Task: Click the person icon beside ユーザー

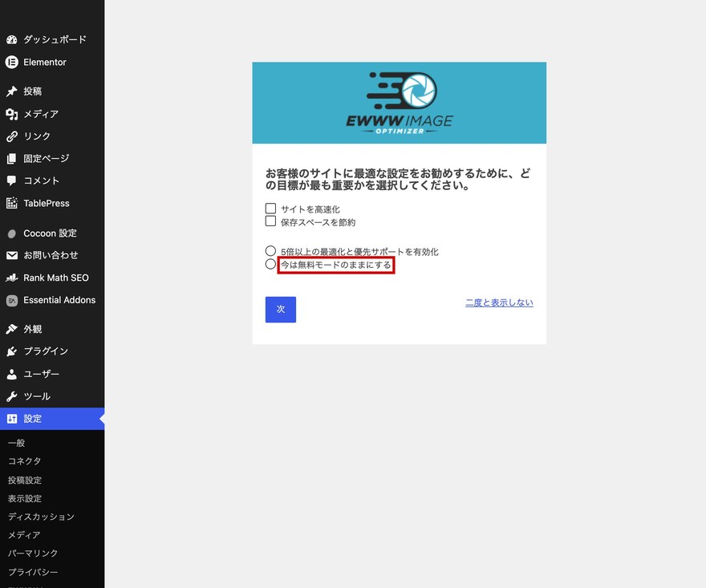Action: [12, 374]
